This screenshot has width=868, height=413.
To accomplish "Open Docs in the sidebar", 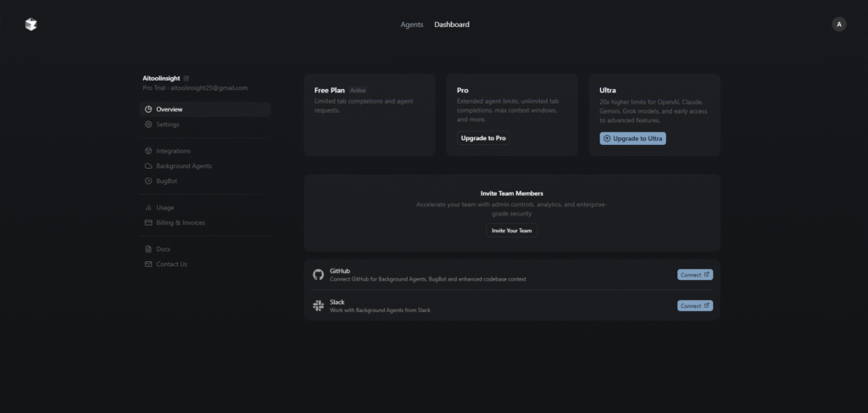I will point(205,249).
